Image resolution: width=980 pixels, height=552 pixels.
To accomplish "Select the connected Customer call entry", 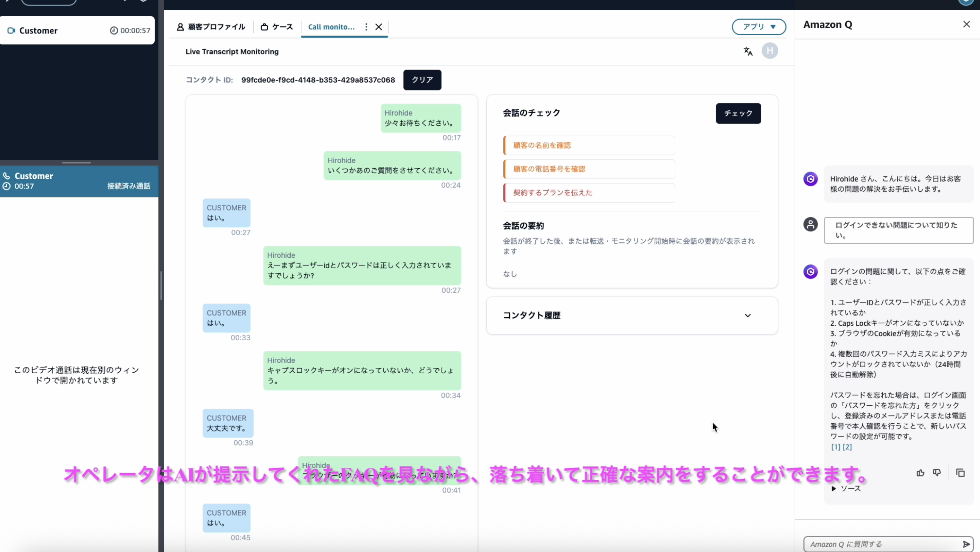I will pyautogui.click(x=78, y=181).
